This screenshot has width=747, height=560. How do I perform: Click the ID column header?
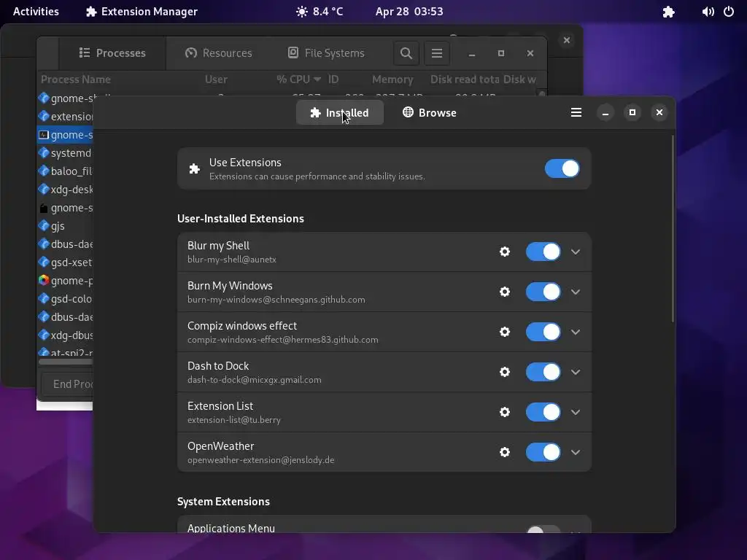tap(333, 79)
